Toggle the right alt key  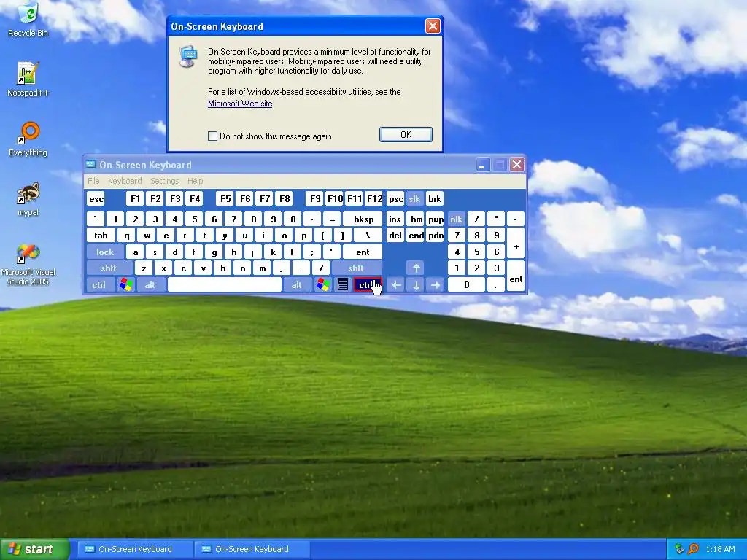click(297, 285)
